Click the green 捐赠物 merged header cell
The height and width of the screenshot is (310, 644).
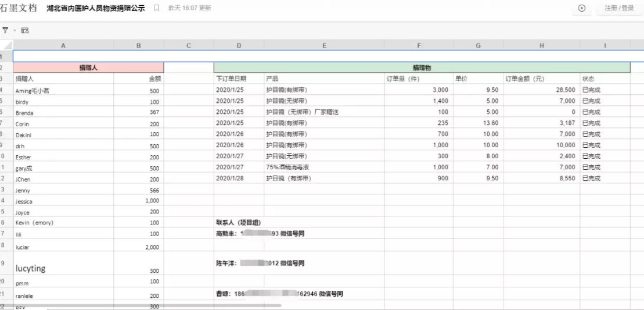422,68
